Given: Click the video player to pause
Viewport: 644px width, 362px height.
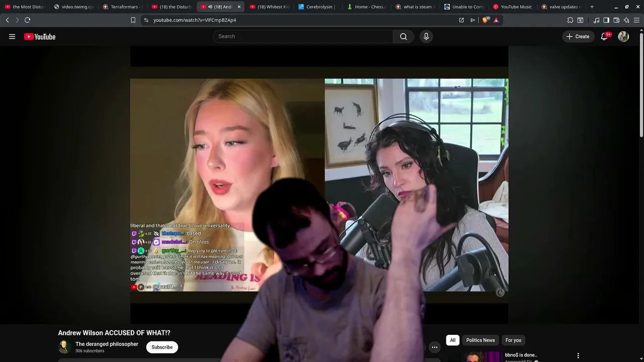Looking at the screenshot, I should (319, 185).
